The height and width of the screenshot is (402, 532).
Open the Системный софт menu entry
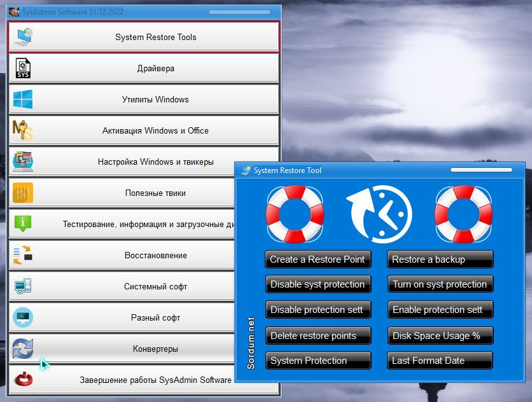click(155, 286)
